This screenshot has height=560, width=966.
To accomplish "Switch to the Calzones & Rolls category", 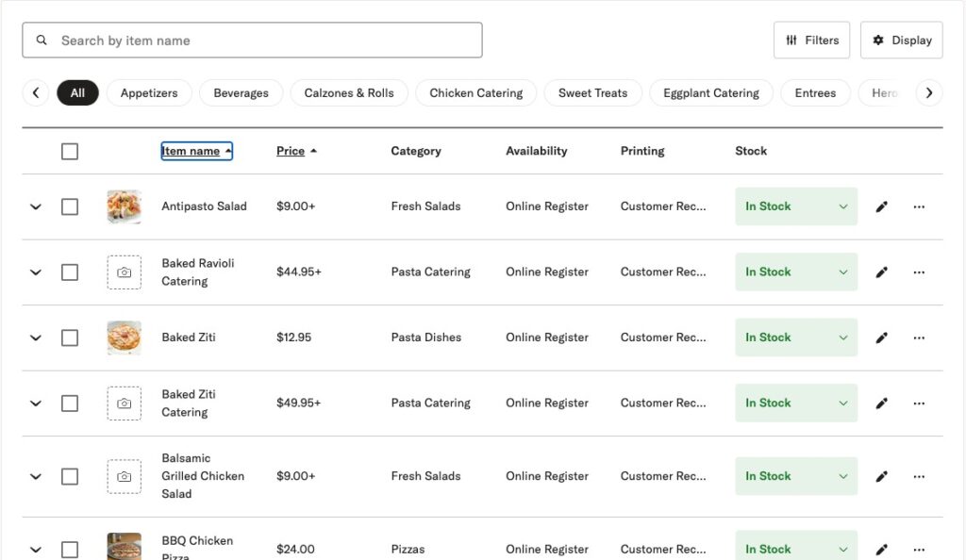I will pos(349,93).
